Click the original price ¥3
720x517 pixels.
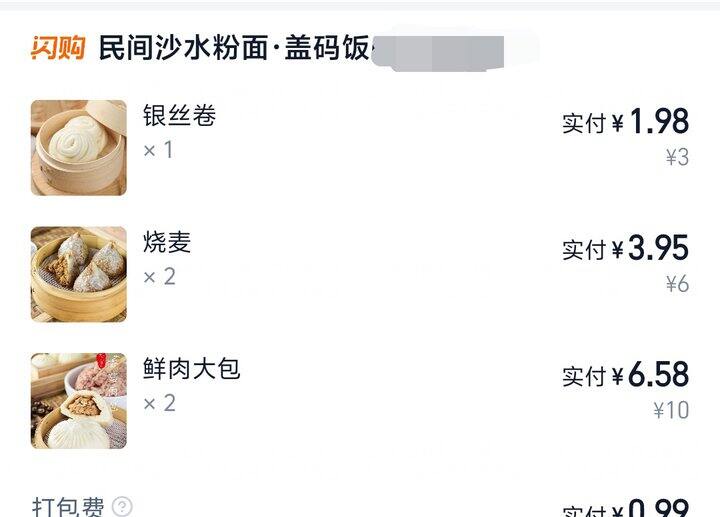pos(677,158)
